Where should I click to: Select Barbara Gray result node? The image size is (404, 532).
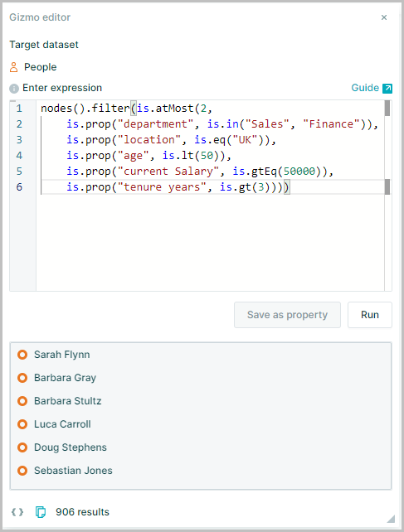[x=65, y=378]
